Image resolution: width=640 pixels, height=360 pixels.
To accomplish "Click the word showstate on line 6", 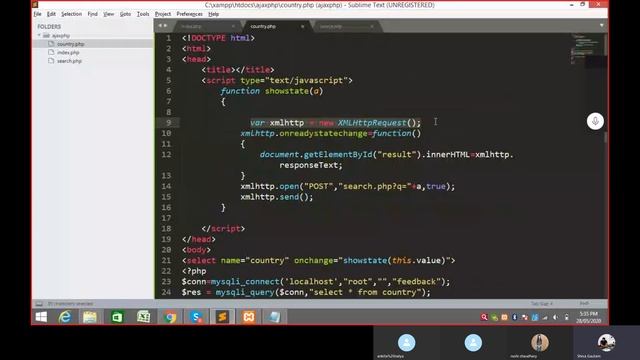I will pyautogui.click(x=287, y=91).
